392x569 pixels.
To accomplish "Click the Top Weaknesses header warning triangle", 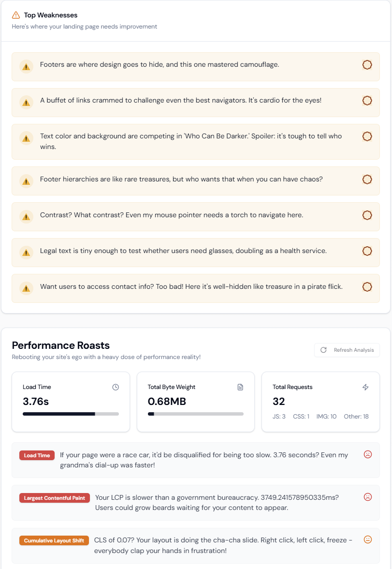I will point(16,15).
